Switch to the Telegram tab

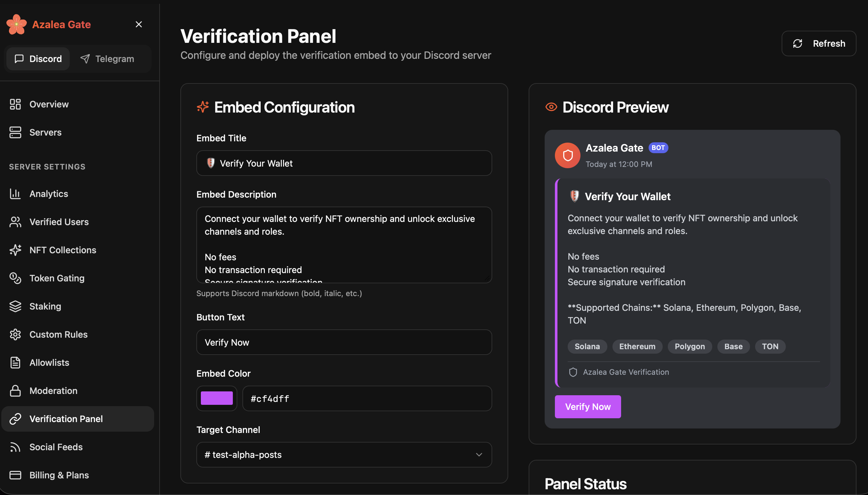[107, 59]
